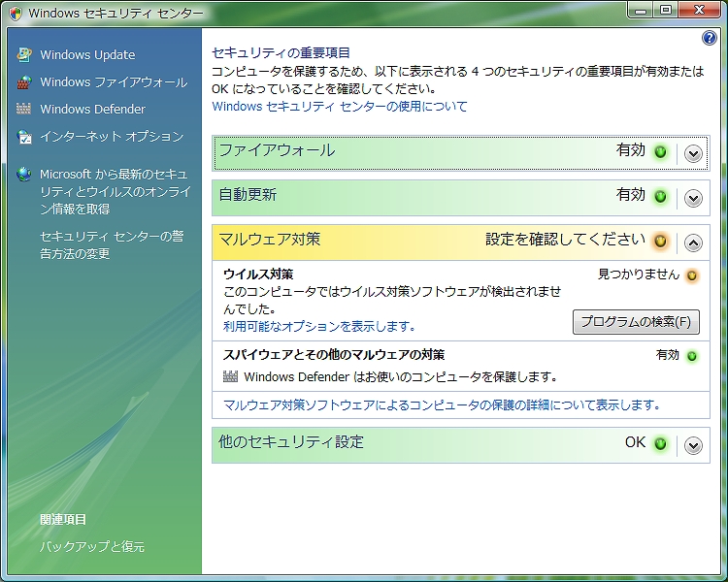Click the Windows Defender castle icon in malware section
This screenshot has height=582, width=728.
[231, 376]
